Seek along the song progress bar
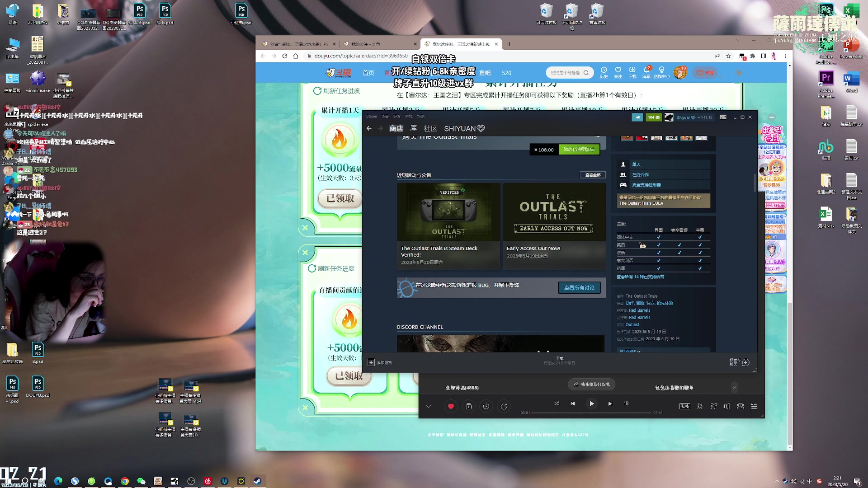The width and height of the screenshot is (868, 488). click(592, 413)
